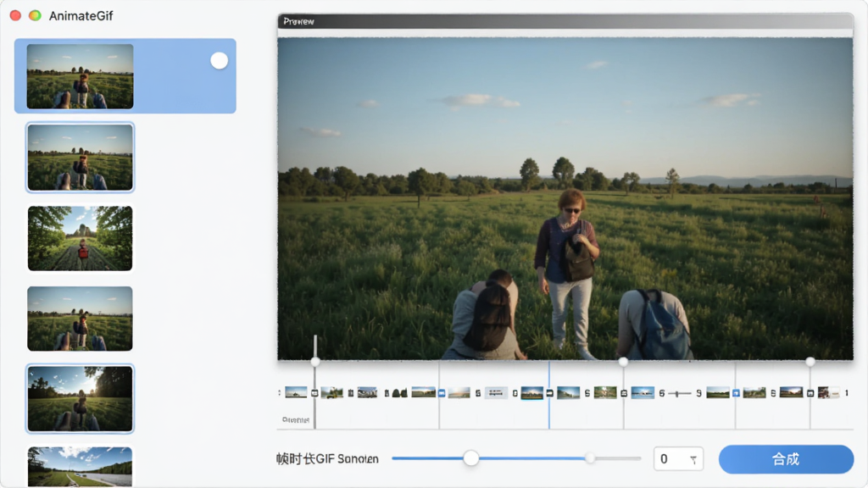
Task: Pick the sidebar thumbnail with bright sun flare
Action: [81, 398]
